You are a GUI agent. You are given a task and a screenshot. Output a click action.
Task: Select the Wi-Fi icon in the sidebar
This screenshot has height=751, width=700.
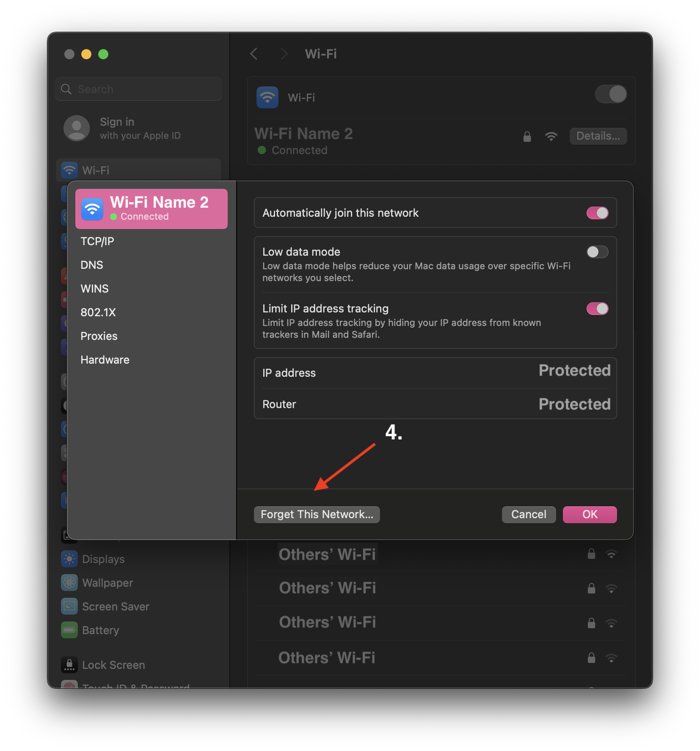pyautogui.click(x=69, y=170)
